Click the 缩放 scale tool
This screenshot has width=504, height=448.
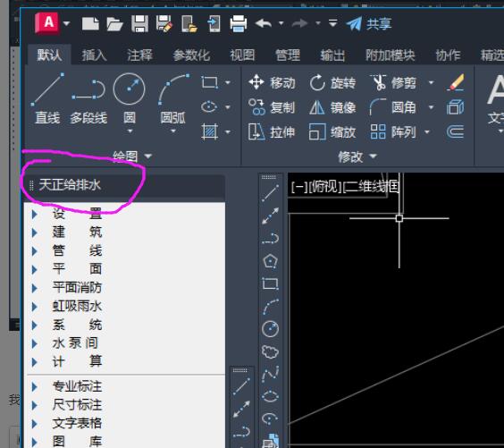click(332, 131)
